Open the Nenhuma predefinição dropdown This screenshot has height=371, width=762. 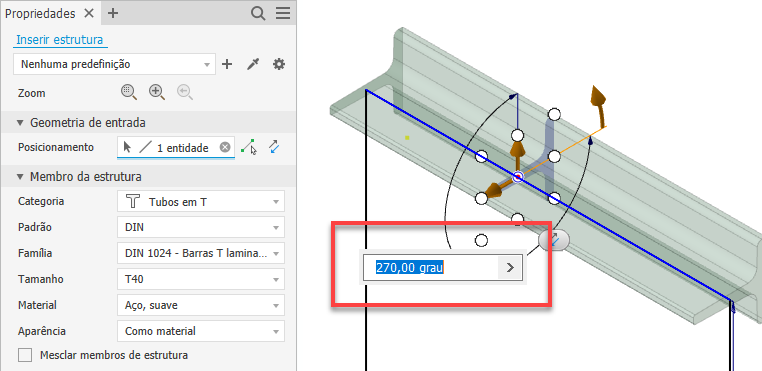coord(114,64)
